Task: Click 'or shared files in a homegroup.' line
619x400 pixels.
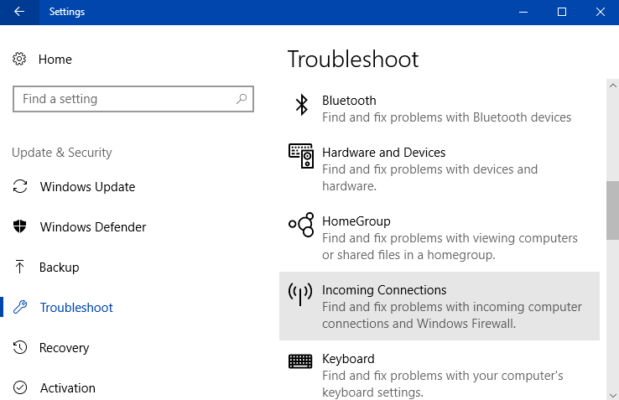Action: coord(409,255)
